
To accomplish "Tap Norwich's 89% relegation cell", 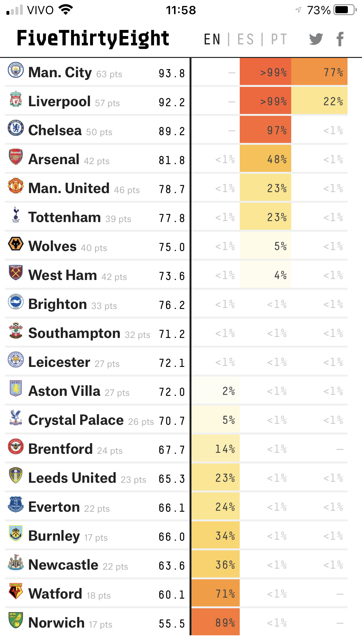I will click(x=216, y=622).
